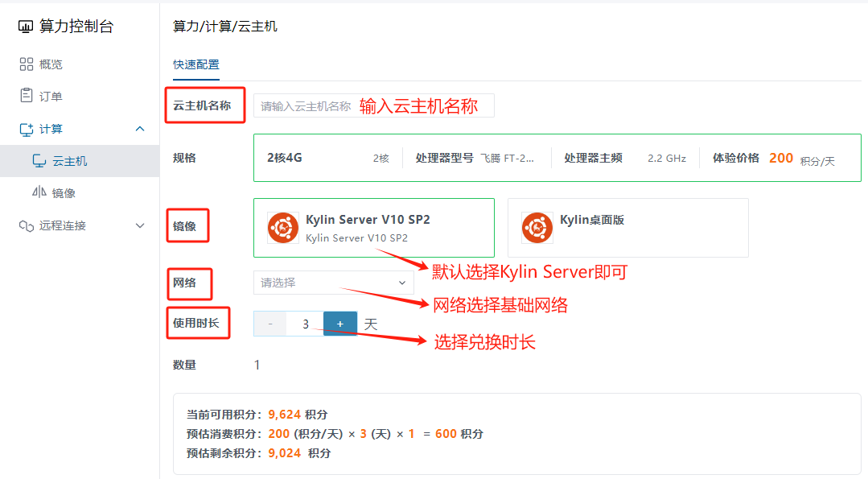The height and width of the screenshot is (479, 868).
Task: Collapse the 计算 sidebar section chevron
Action: point(140,129)
